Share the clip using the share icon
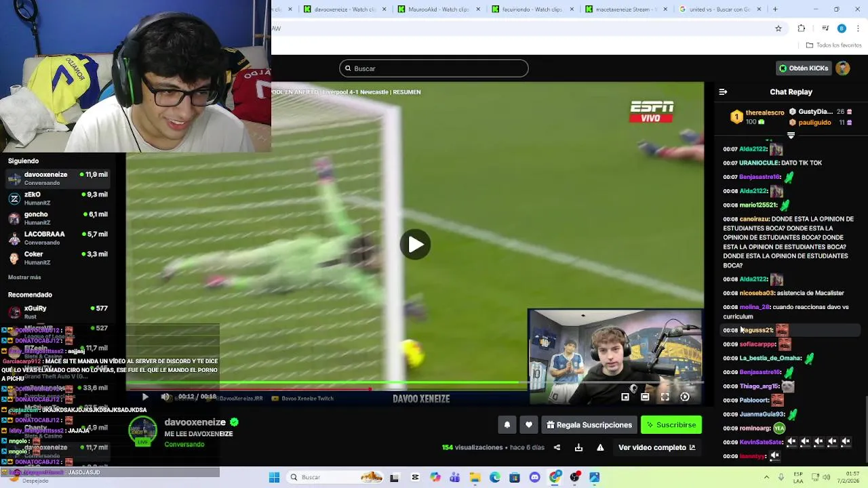 [557, 447]
